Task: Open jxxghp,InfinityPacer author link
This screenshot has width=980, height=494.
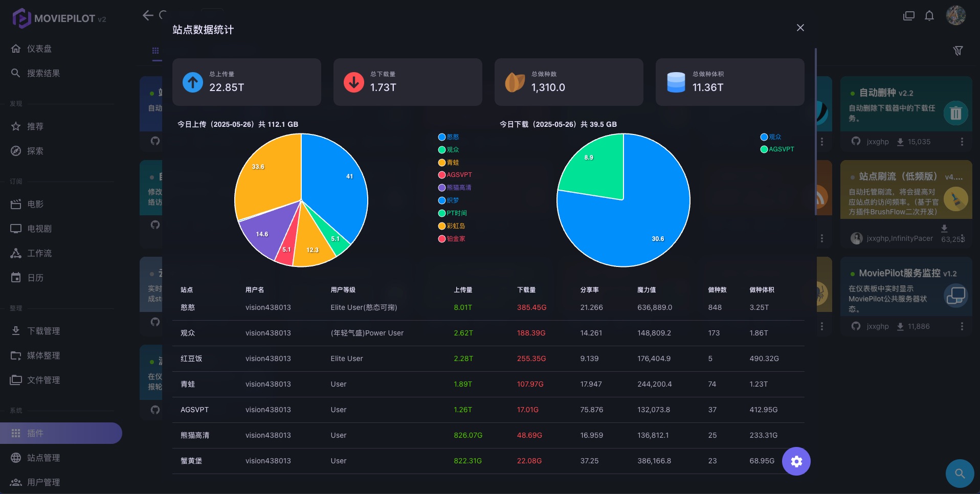Action: [x=900, y=238]
